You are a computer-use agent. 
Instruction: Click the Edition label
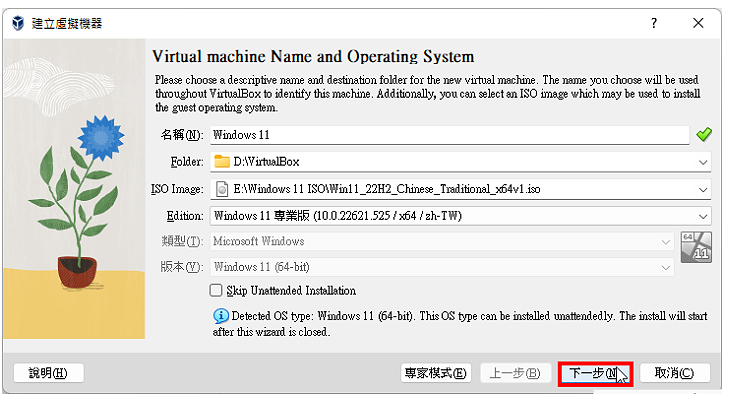pos(185,216)
